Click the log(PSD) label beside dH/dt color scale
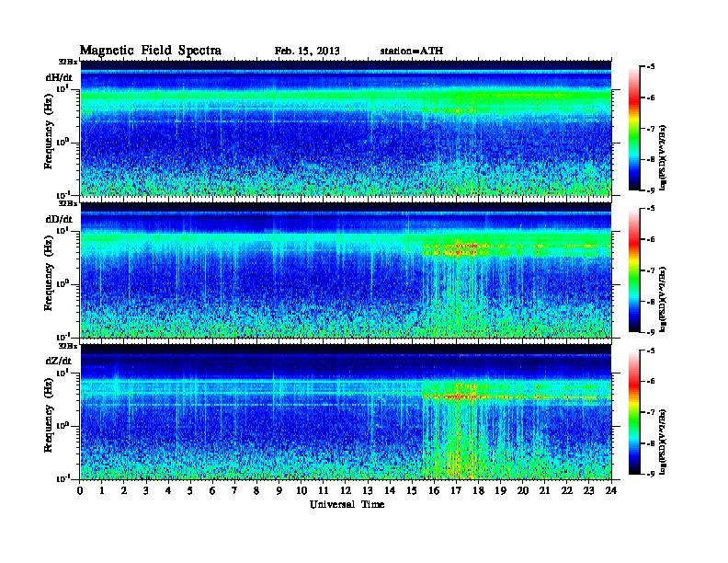 pyautogui.click(x=663, y=157)
